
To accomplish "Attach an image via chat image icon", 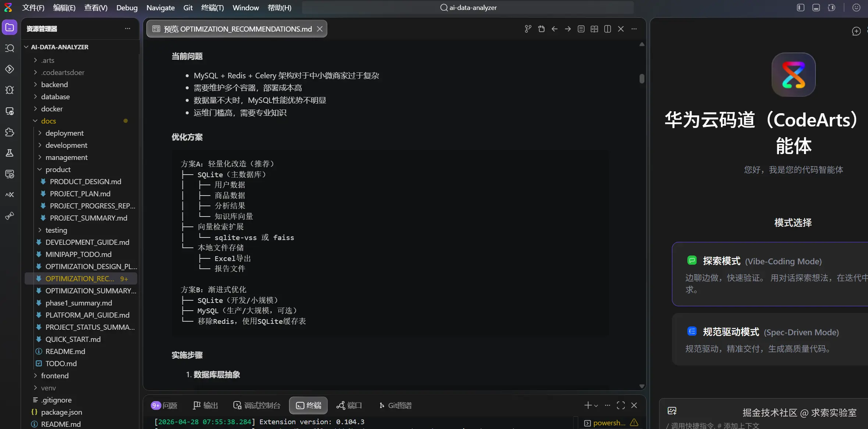I will point(672,411).
